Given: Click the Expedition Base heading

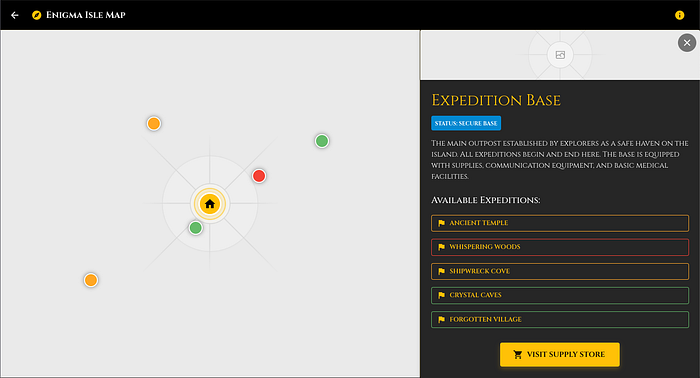Looking at the screenshot, I should point(496,100).
